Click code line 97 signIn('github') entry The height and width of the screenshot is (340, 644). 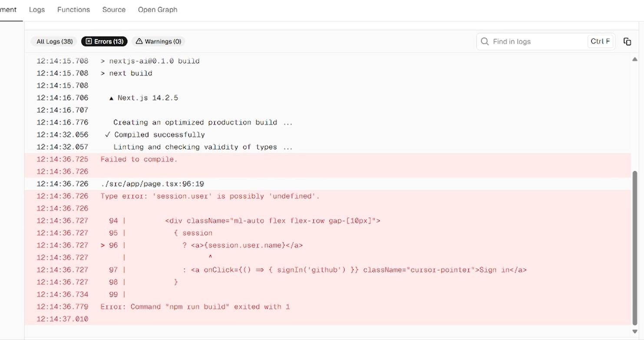(x=327, y=270)
